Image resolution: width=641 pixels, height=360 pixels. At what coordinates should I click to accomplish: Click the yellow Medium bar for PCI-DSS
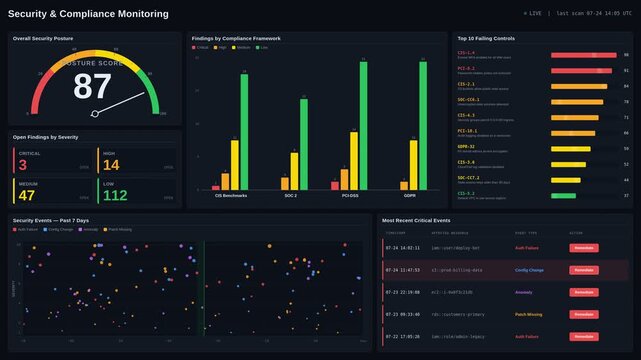point(354,161)
